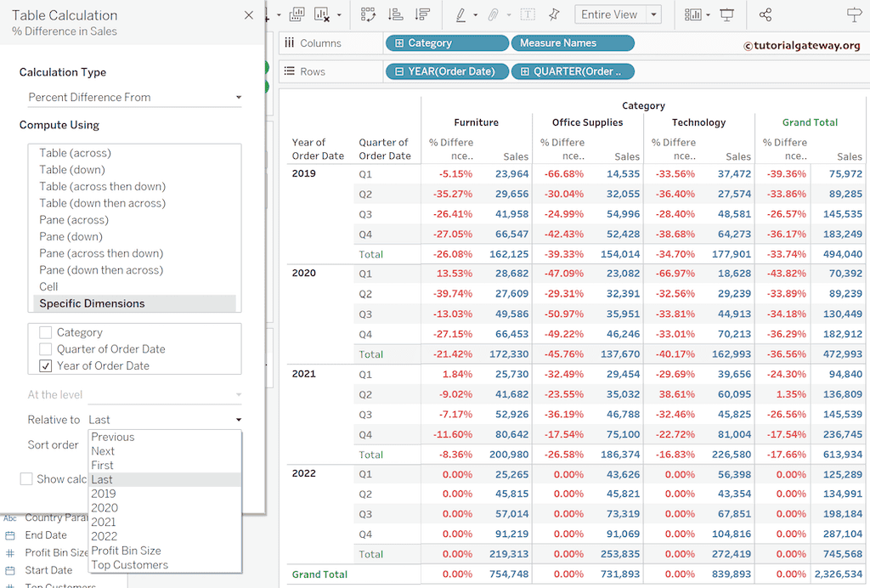Click the Duplicate Sheet toolbar icon
This screenshot has height=588, width=870.
point(297,14)
